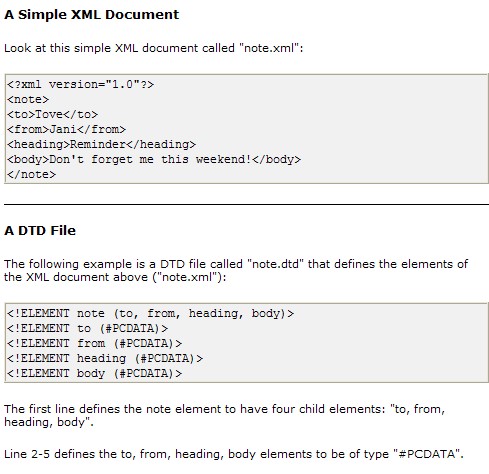Click the ELEMENT body (#PCDATA) line
The height and width of the screenshot is (474, 489).
coord(94,373)
